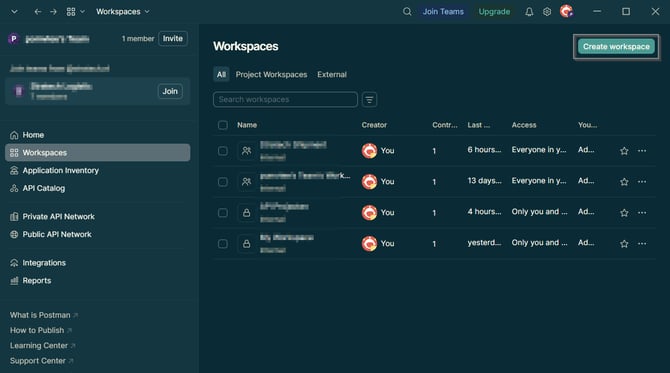Image resolution: width=670 pixels, height=373 pixels.
Task: Star the workspace edited yesterday
Action: pos(624,244)
